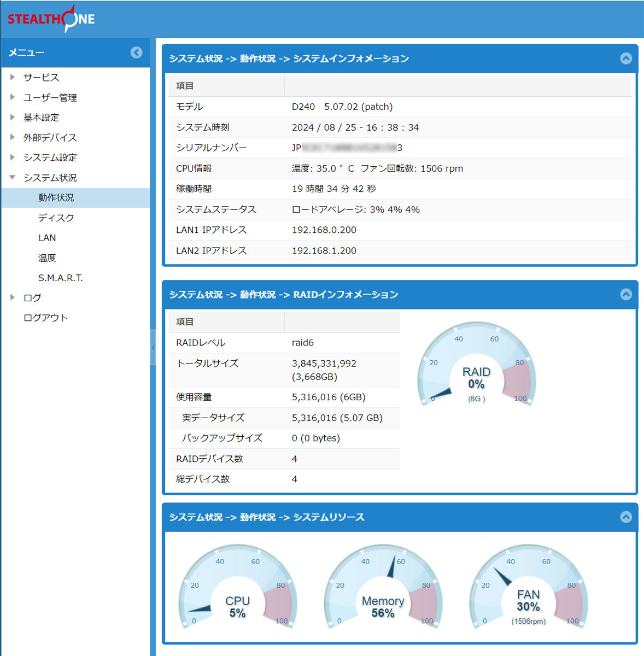
Task: Open the S.M.A.R.T. status page
Action: pyautogui.click(x=61, y=278)
